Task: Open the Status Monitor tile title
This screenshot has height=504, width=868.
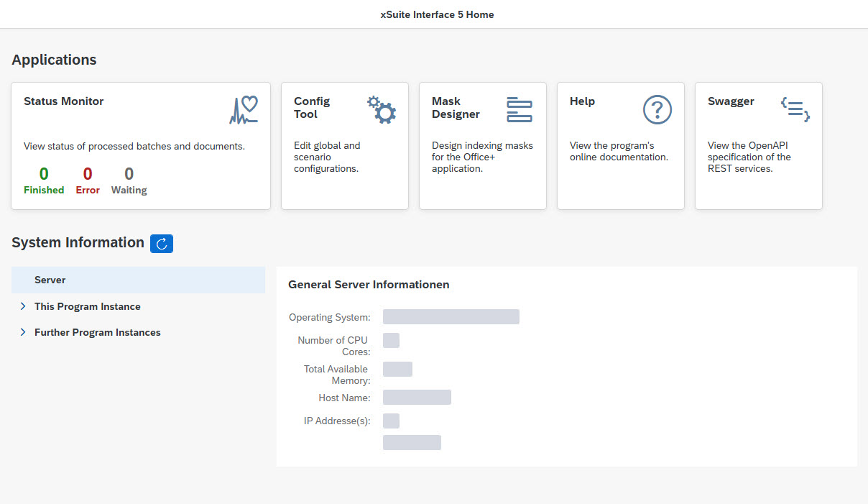Action: pyautogui.click(x=63, y=101)
